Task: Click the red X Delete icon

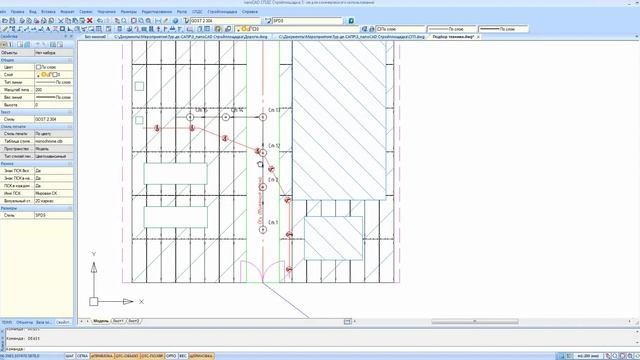Action: [90, 20]
